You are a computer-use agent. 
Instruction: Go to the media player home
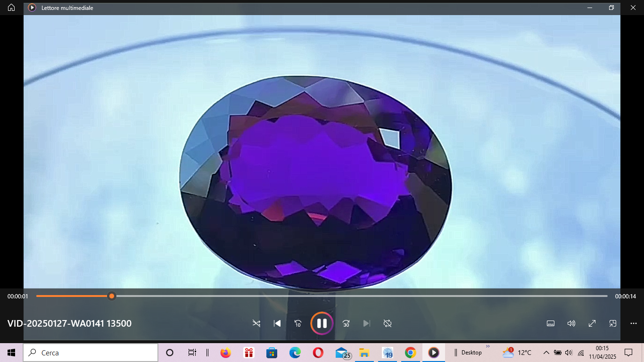11,8
